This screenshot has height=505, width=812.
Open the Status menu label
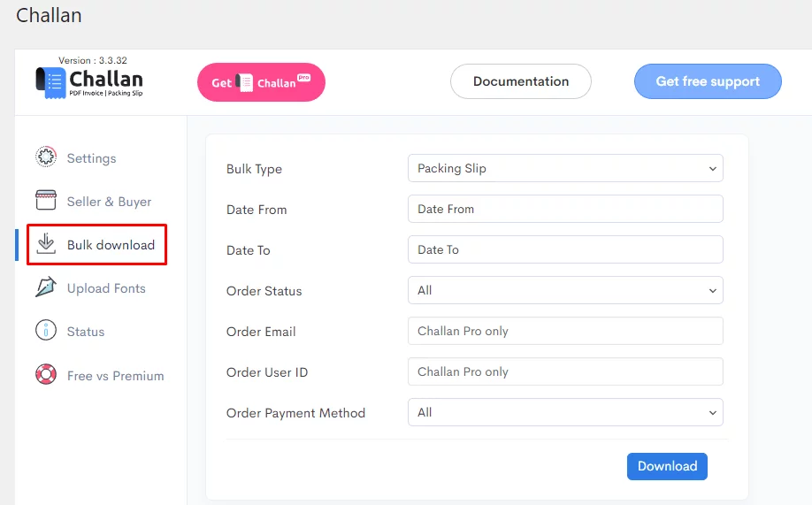(x=86, y=332)
